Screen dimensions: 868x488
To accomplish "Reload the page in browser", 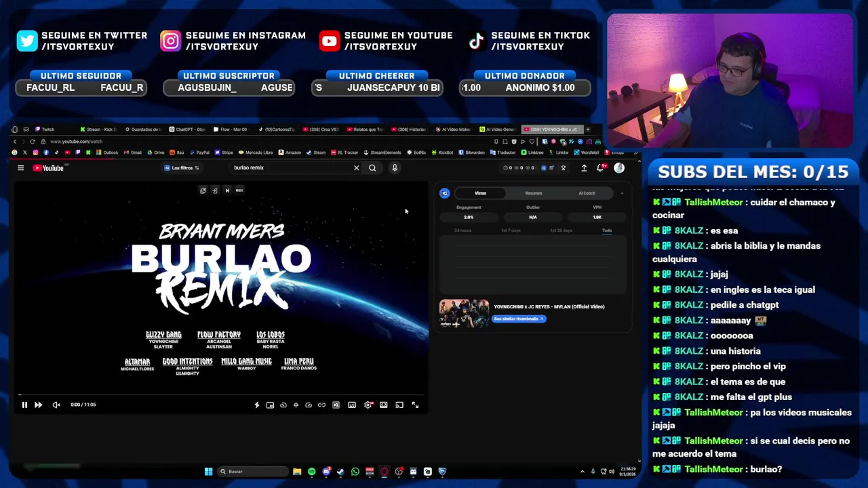I will pos(32,142).
